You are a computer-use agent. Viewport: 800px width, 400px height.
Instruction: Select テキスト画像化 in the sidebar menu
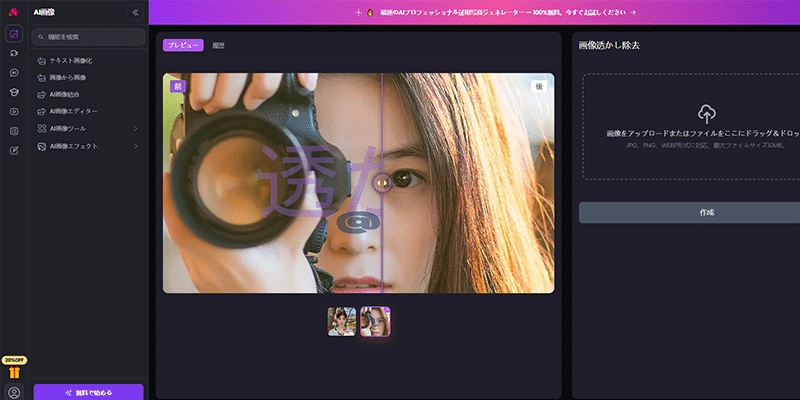[73, 61]
